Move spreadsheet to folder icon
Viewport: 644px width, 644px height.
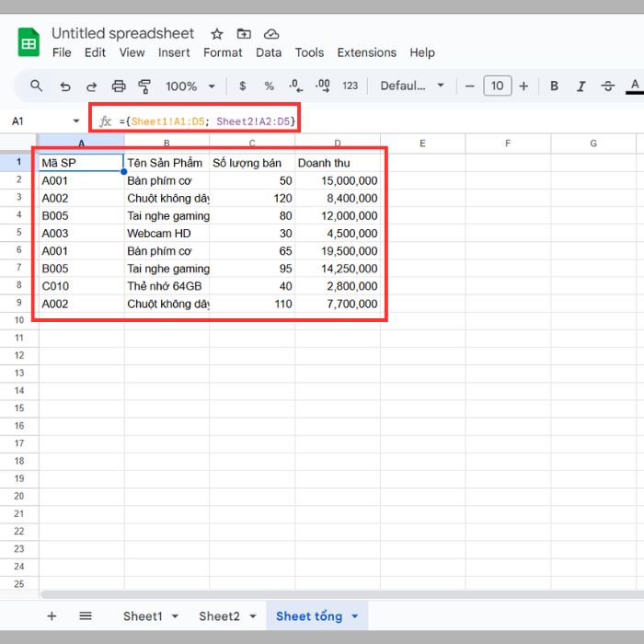tap(244, 34)
